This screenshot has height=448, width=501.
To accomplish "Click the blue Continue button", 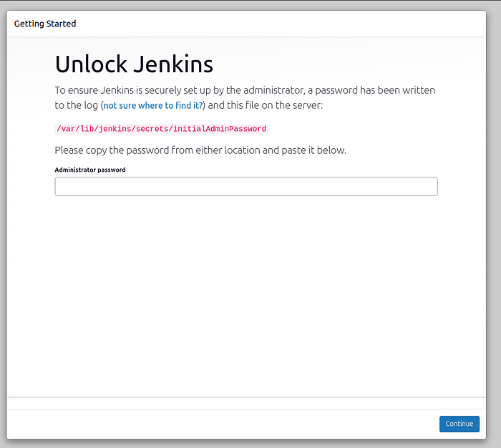I will click(x=459, y=424).
